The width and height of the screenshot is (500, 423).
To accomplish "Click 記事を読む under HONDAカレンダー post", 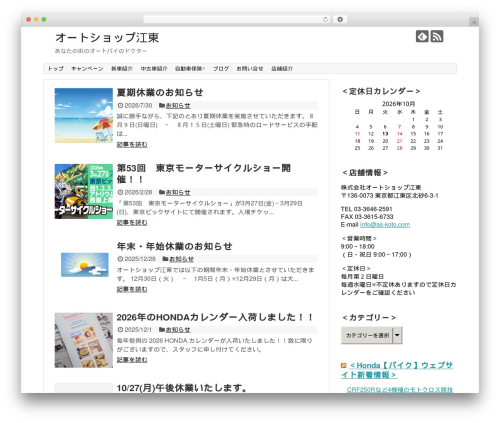I will 132,360.
